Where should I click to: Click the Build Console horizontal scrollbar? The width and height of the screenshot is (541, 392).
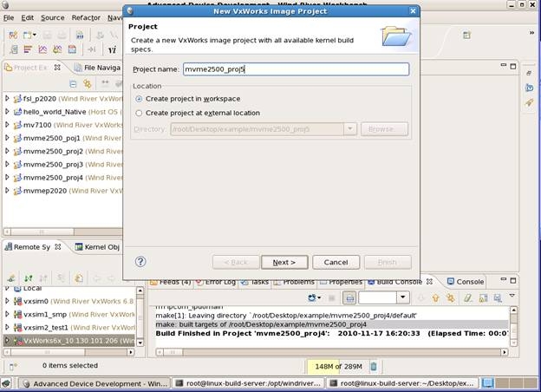[x=332, y=352]
